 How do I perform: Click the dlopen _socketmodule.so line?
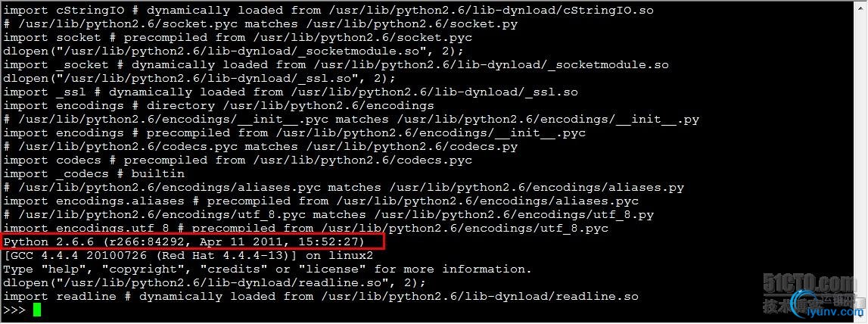[x=234, y=51]
